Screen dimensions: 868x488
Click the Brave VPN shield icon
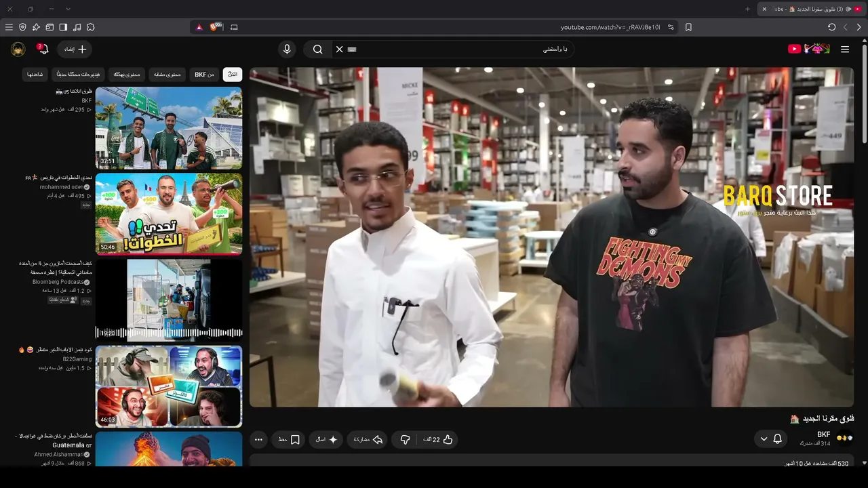pyautogui.click(x=22, y=27)
